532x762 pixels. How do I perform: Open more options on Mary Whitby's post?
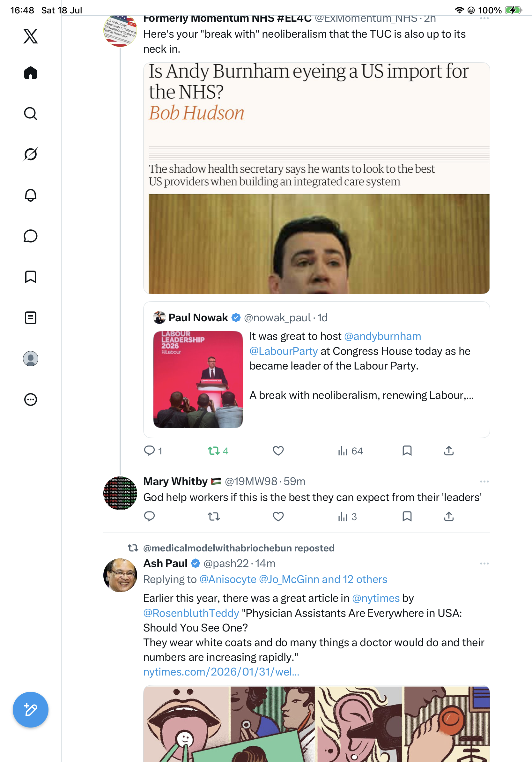tap(484, 481)
